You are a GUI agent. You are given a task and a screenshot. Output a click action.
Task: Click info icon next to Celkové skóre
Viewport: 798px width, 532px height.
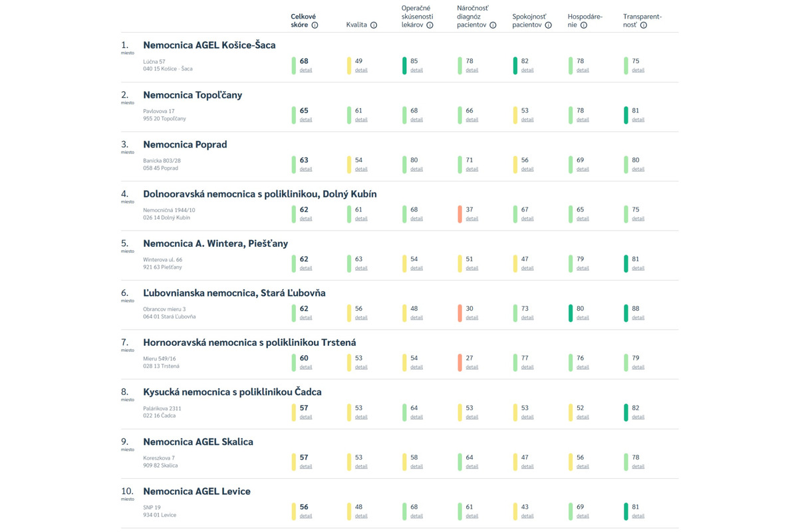click(x=315, y=25)
